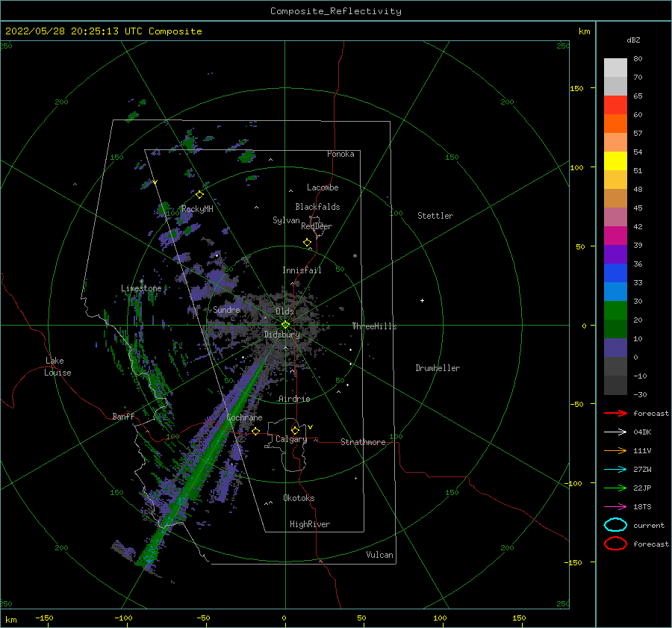The height and width of the screenshot is (628, 672).
Task: Click the Composite_Reflectivity title
Action: point(335,11)
